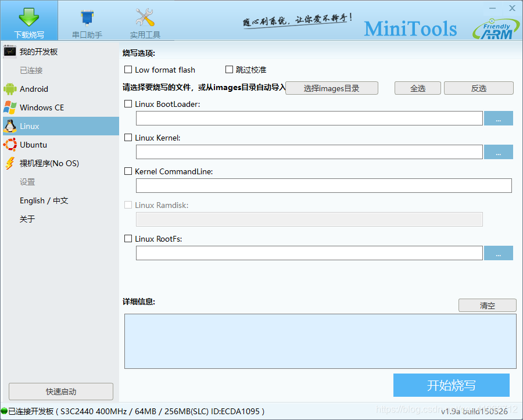Click the Windows CE flag icon
The image size is (523, 420).
[x=10, y=107]
